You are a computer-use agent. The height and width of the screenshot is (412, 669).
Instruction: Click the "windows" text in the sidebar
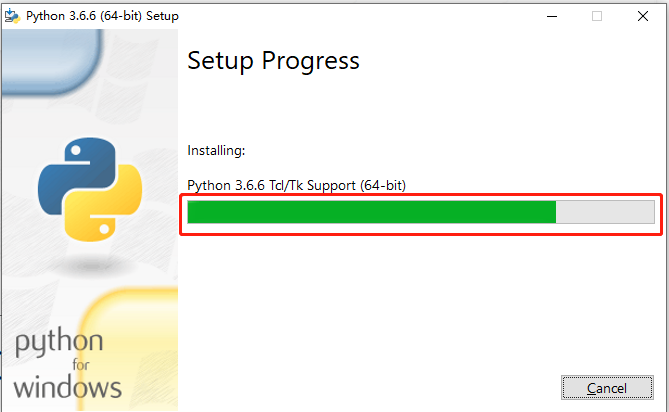pos(68,387)
